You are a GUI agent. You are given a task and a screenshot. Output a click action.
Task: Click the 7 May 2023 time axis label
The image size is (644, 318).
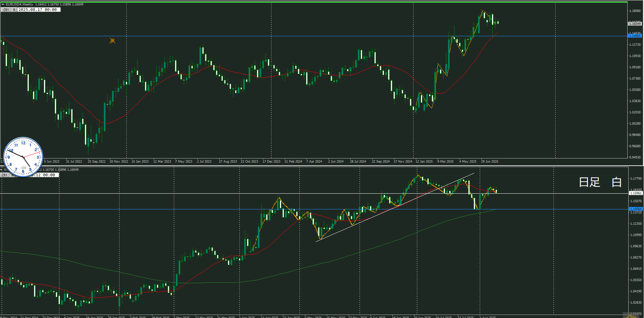[x=184, y=162]
